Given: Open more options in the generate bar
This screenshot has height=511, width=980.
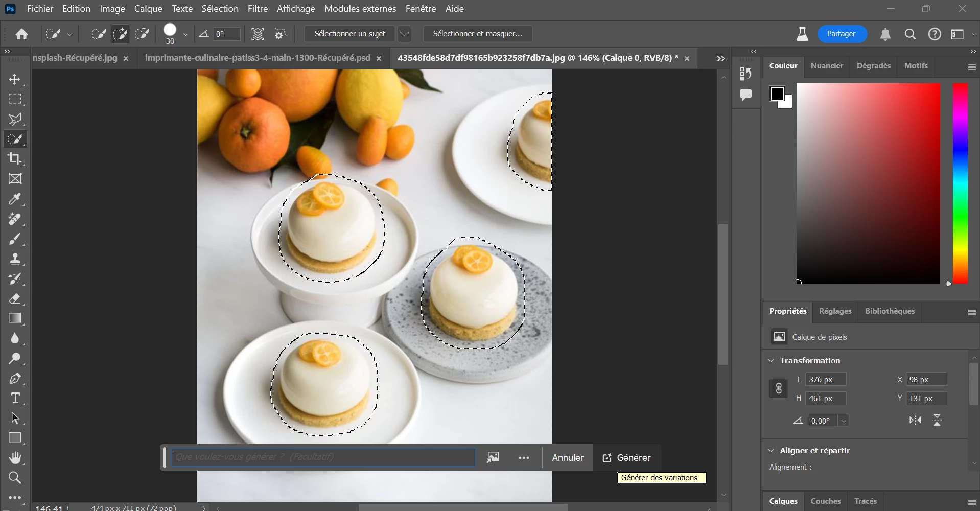Looking at the screenshot, I should [524, 458].
